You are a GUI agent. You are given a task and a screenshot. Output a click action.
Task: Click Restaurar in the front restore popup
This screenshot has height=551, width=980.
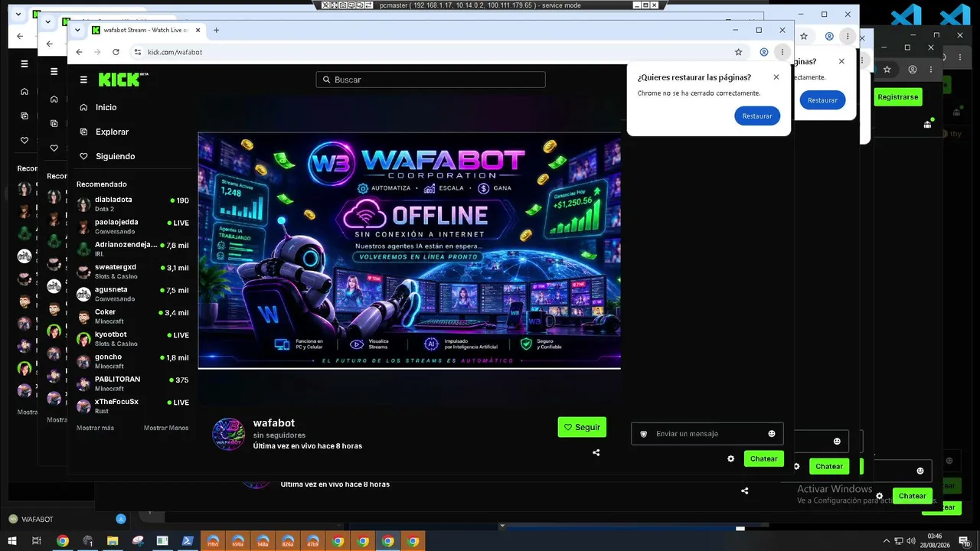(x=757, y=116)
